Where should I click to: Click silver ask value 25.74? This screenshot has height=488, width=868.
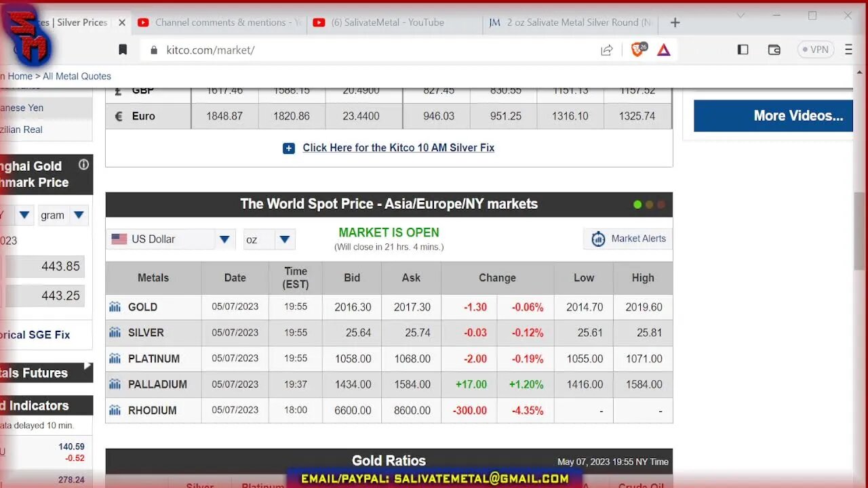tap(418, 333)
